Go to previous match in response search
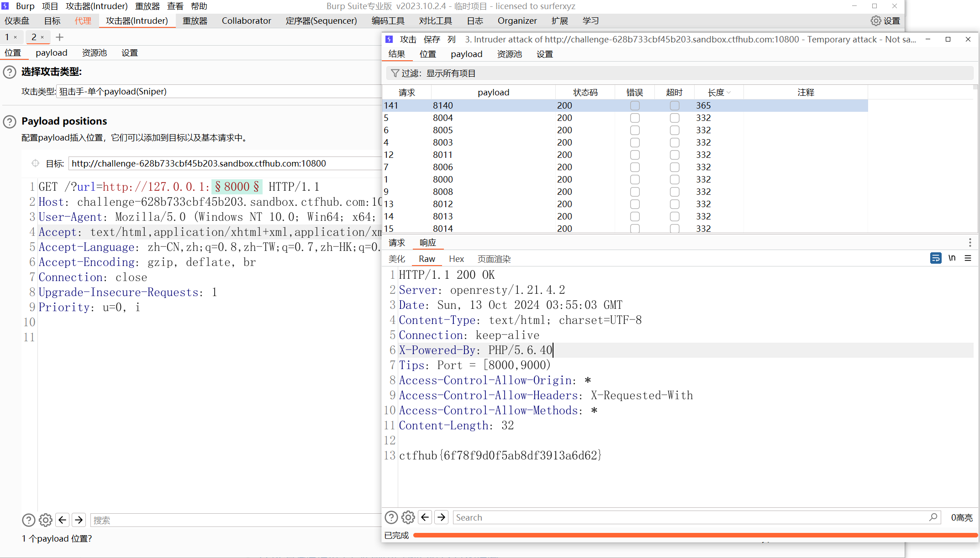Viewport: 980px width, 558px height. (x=425, y=517)
